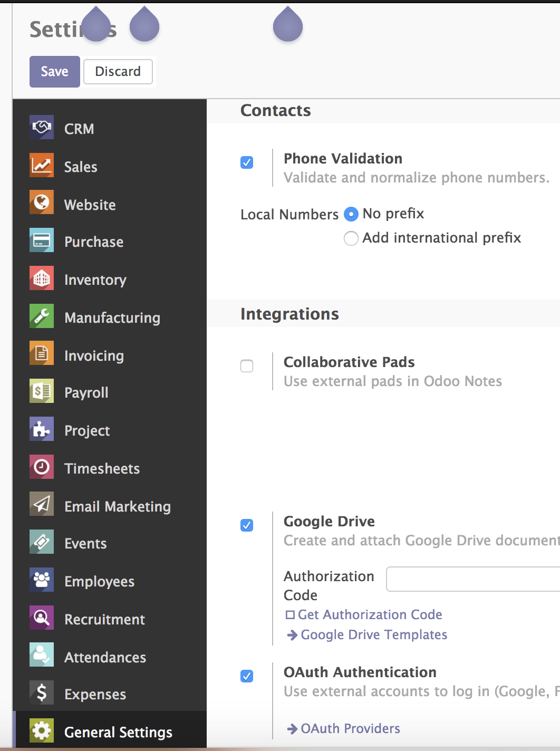
Task: Click the General Settings sidebar label
Action: coord(118,733)
